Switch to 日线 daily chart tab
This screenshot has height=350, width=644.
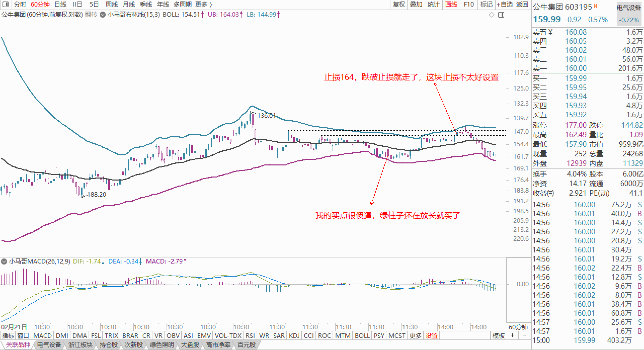[60, 4]
